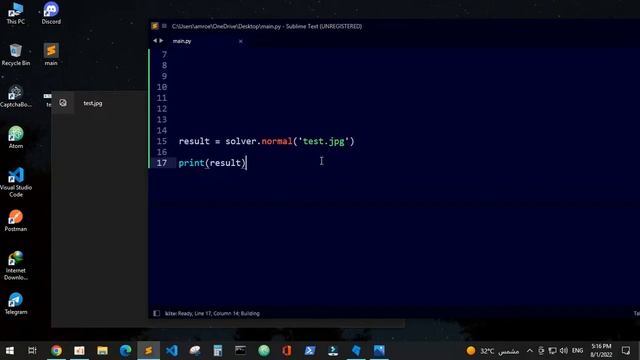Open the Photos app in the taskbar
640x360 pixels.
pyautogui.click(x=379, y=351)
